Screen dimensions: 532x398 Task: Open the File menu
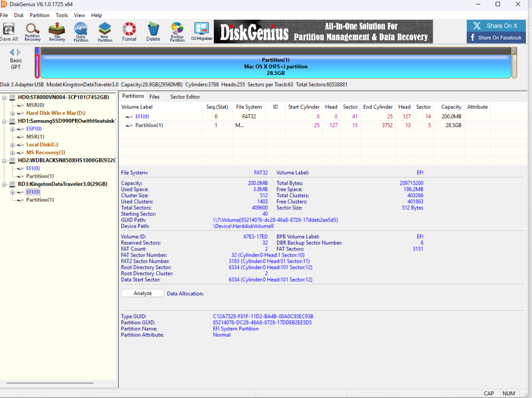point(4,15)
